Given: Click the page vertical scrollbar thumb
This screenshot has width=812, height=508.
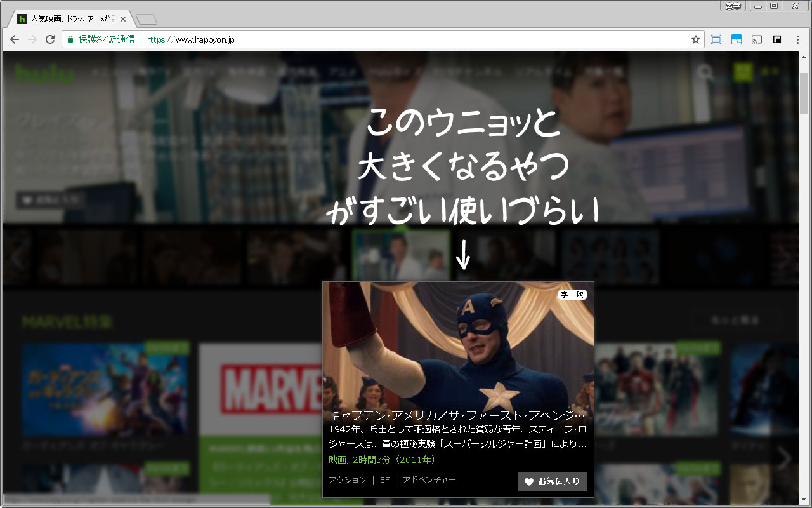Looking at the screenshot, I should click(x=804, y=93).
